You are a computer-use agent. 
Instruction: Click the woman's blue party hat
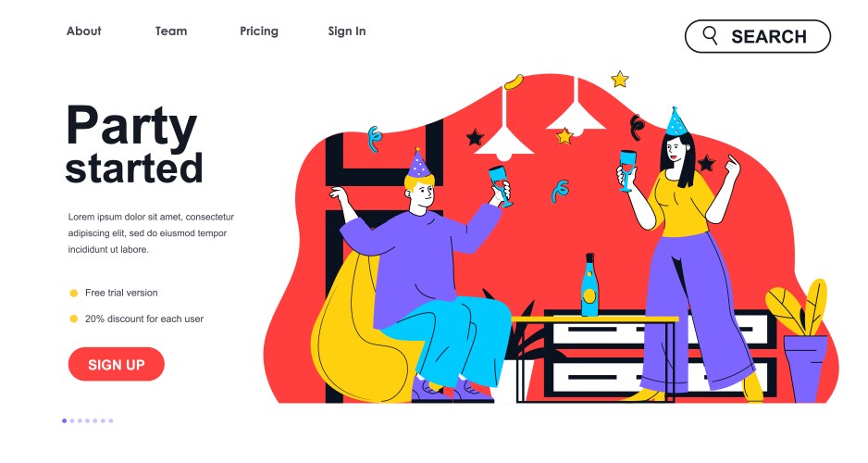tap(676, 121)
